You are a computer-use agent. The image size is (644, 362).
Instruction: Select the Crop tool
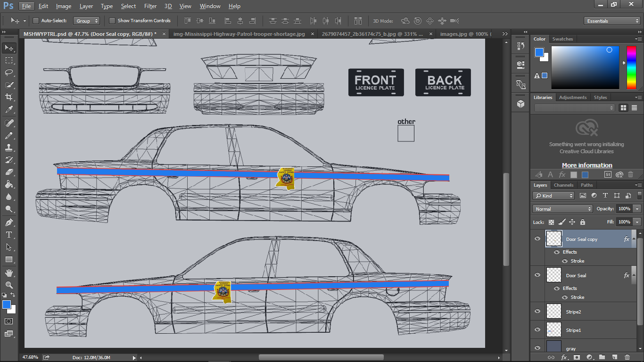(8, 97)
